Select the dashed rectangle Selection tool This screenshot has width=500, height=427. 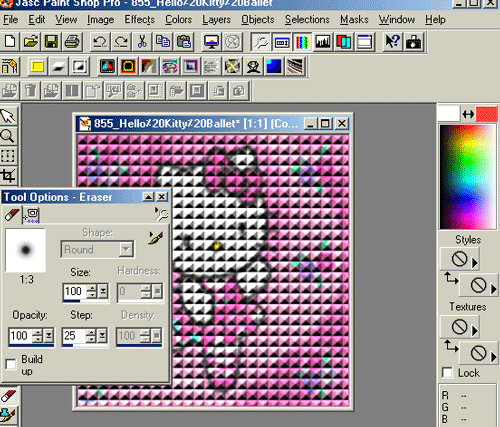pos(8,156)
